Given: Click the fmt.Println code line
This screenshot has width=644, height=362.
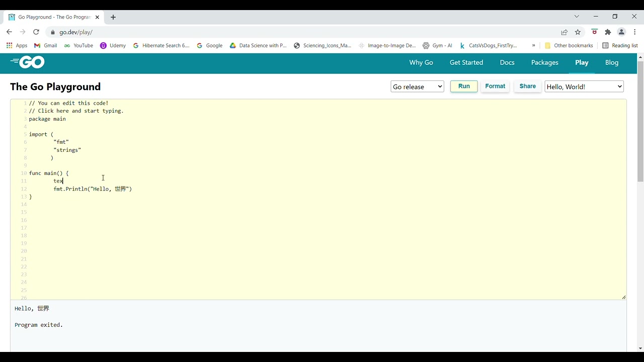Looking at the screenshot, I should 93,189.
